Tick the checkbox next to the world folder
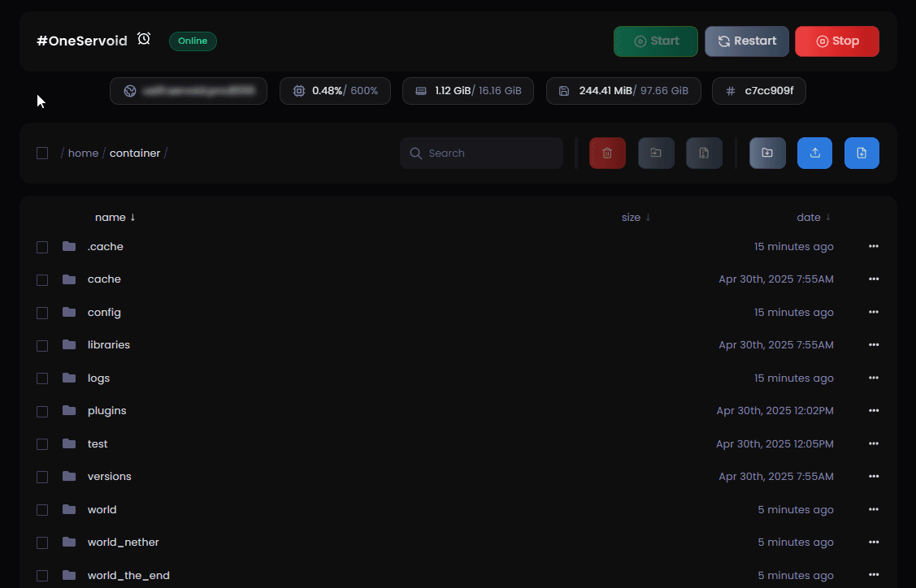Image resolution: width=916 pixels, height=588 pixels. point(42,509)
